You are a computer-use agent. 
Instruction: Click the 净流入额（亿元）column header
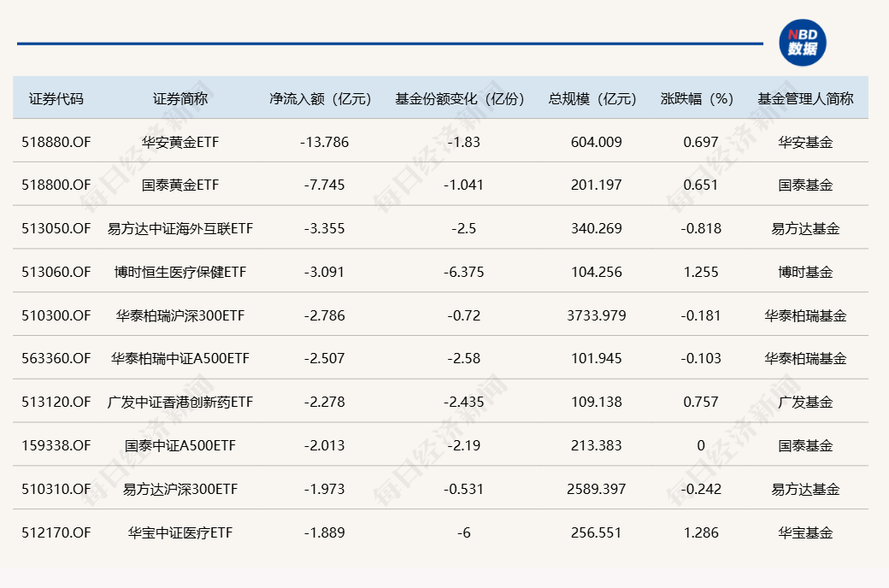click(321, 98)
